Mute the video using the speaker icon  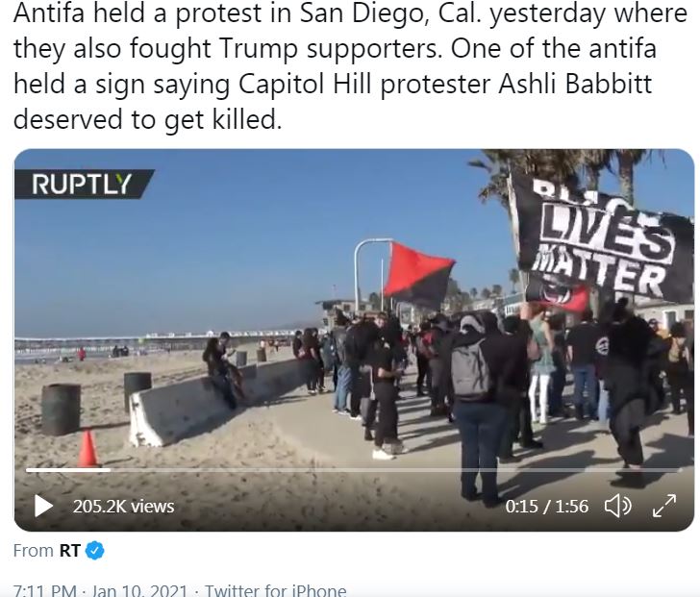tap(617, 506)
